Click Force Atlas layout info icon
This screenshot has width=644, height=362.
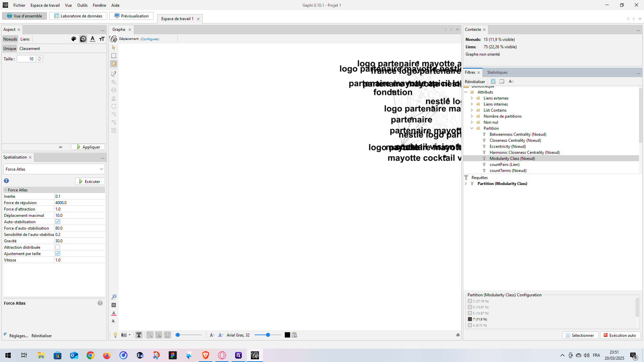6,181
